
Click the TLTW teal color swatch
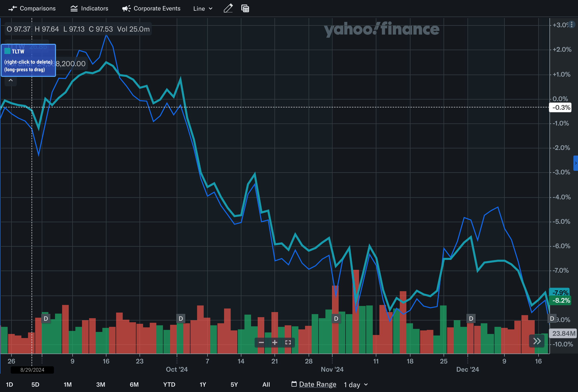click(7, 51)
